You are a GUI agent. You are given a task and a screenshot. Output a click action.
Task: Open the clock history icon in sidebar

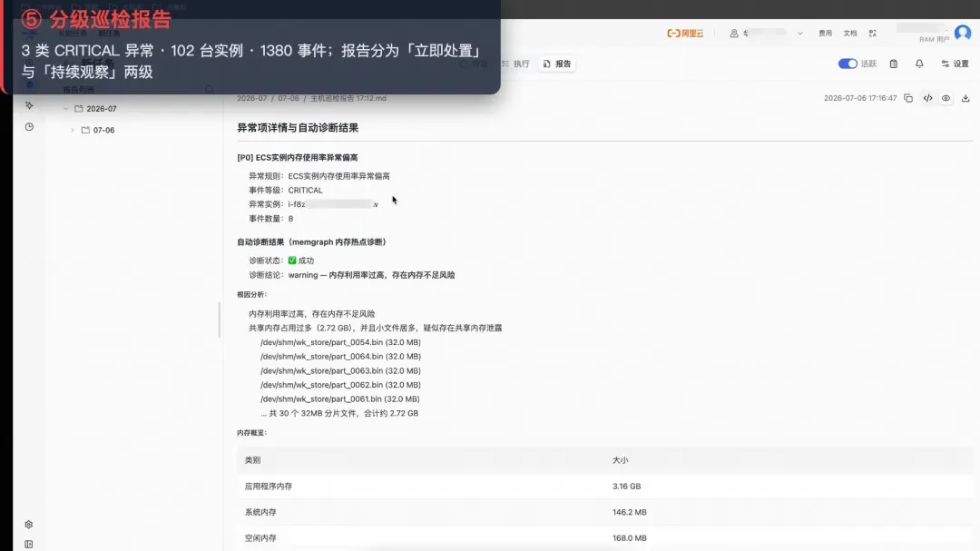click(29, 127)
